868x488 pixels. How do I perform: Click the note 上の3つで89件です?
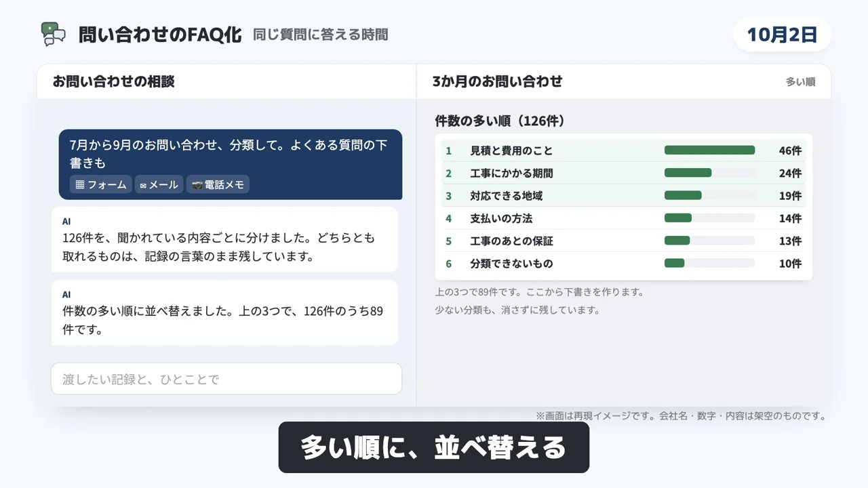click(x=539, y=292)
